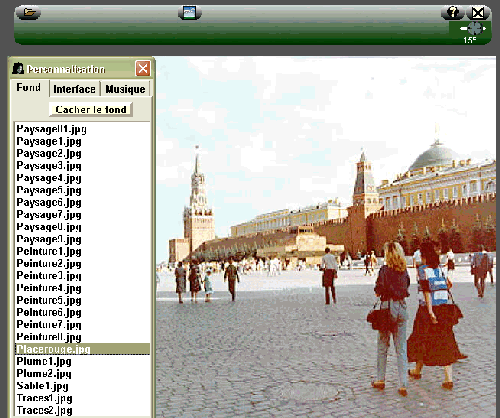
Task: Choose Peinture5.jpg file
Action: (x=82, y=300)
